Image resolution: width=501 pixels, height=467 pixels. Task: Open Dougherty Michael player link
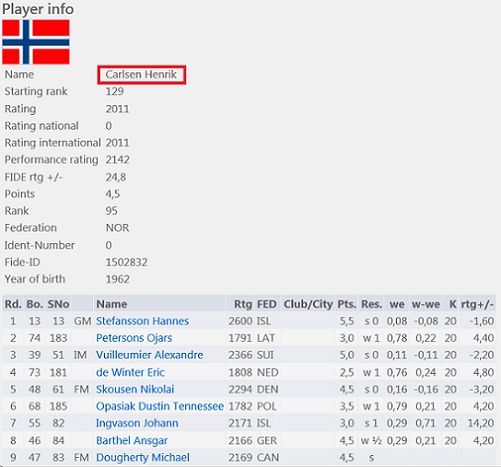coord(143,457)
